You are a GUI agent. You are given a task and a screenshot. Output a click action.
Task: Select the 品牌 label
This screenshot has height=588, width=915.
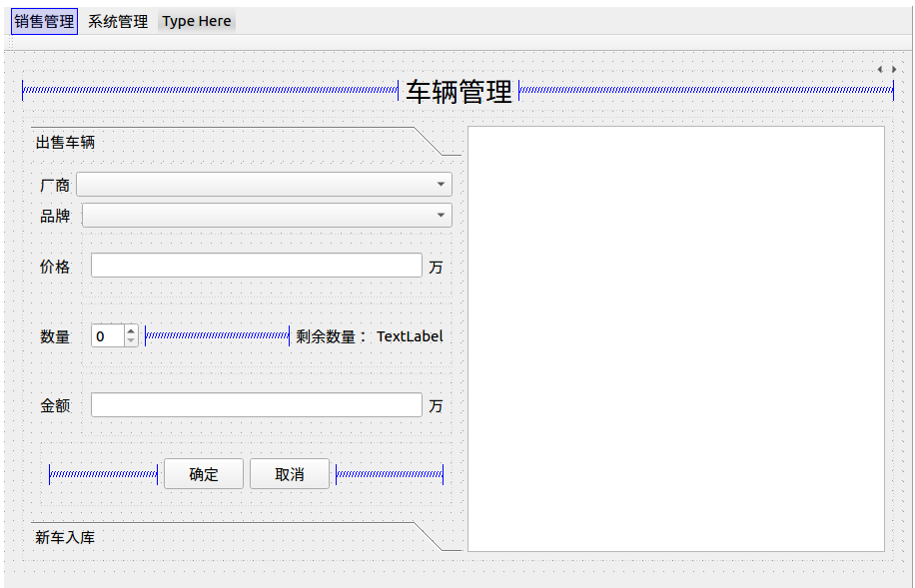(x=55, y=216)
